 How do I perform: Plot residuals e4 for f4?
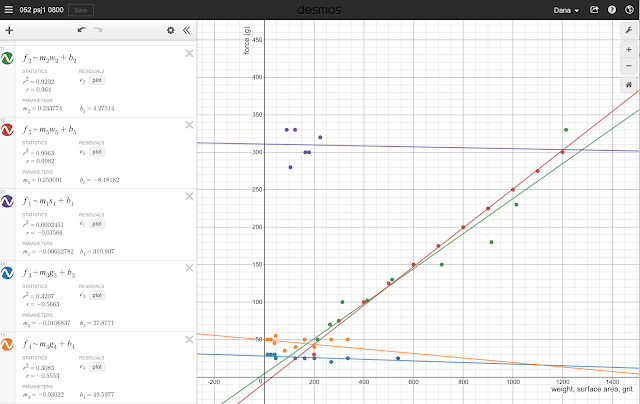pyautogui.click(x=97, y=367)
